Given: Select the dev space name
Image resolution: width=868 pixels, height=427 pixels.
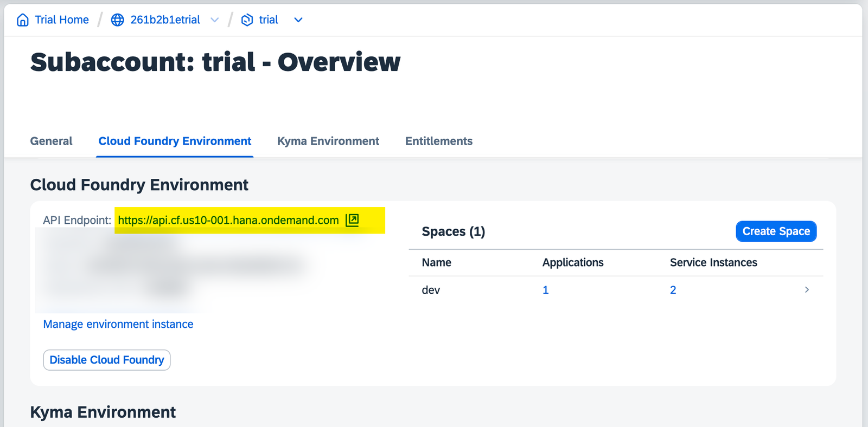Looking at the screenshot, I should [431, 290].
